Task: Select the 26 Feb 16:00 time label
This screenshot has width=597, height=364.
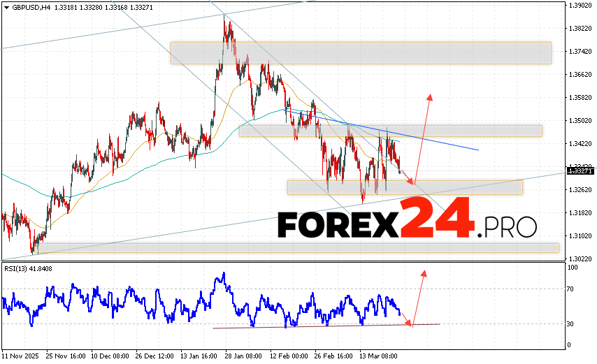Action: [x=333, y=356]
